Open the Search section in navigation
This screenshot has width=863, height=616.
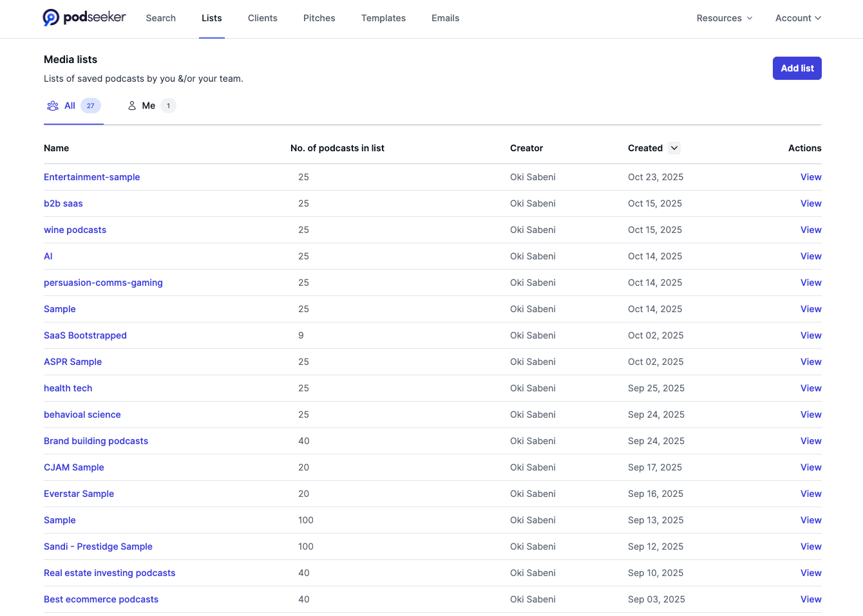point(160,18)
